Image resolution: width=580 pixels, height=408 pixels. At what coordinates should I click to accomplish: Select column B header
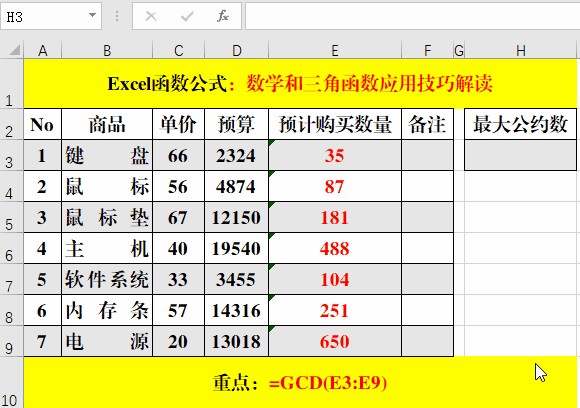(x=107, y=50)
